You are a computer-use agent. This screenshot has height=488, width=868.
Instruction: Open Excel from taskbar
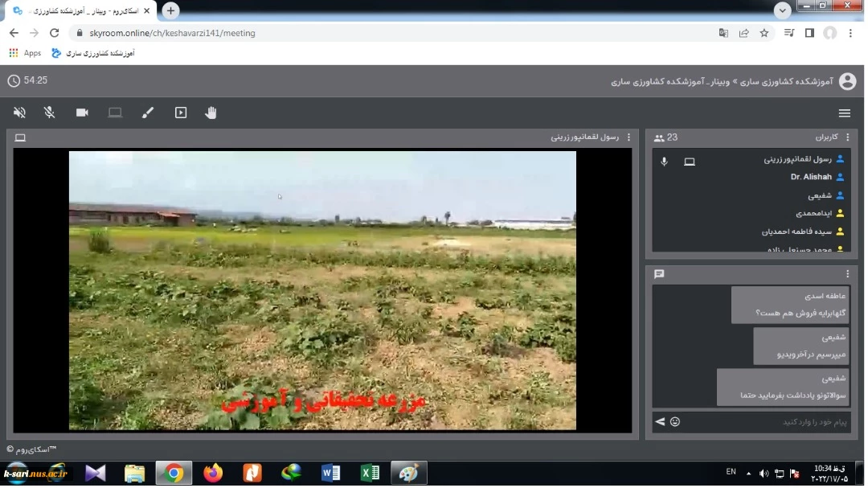(x=370, y=474)
